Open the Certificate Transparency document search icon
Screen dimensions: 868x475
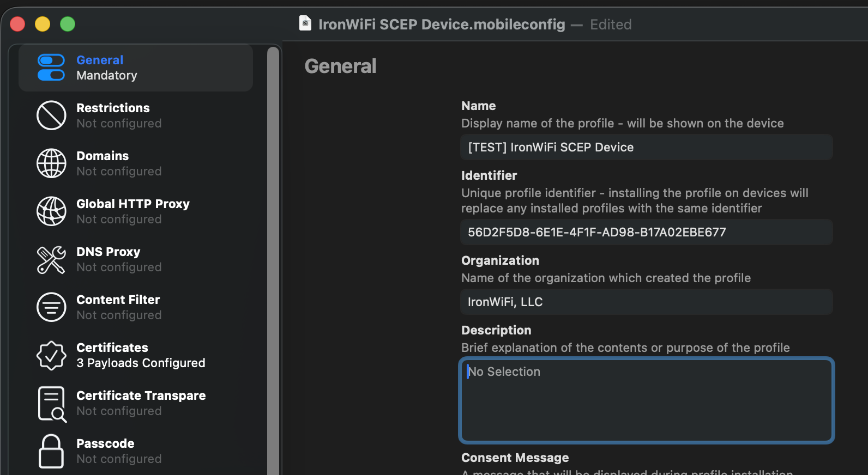click(x=52, y=404)
